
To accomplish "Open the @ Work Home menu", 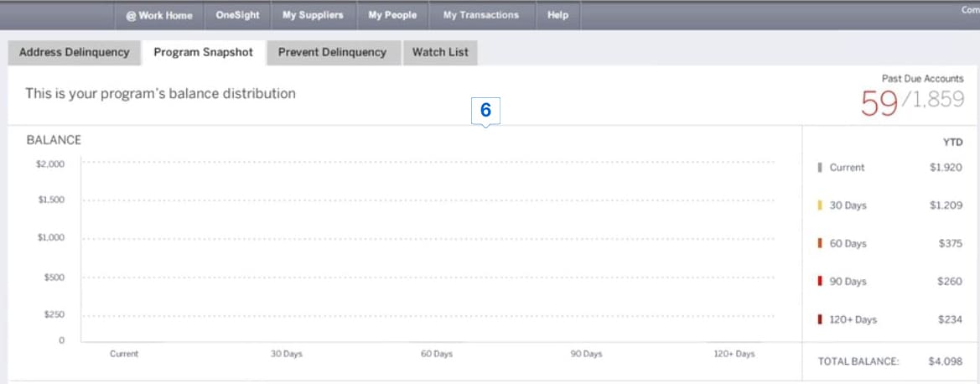I will pyautogui.click(x=158, y=15).
